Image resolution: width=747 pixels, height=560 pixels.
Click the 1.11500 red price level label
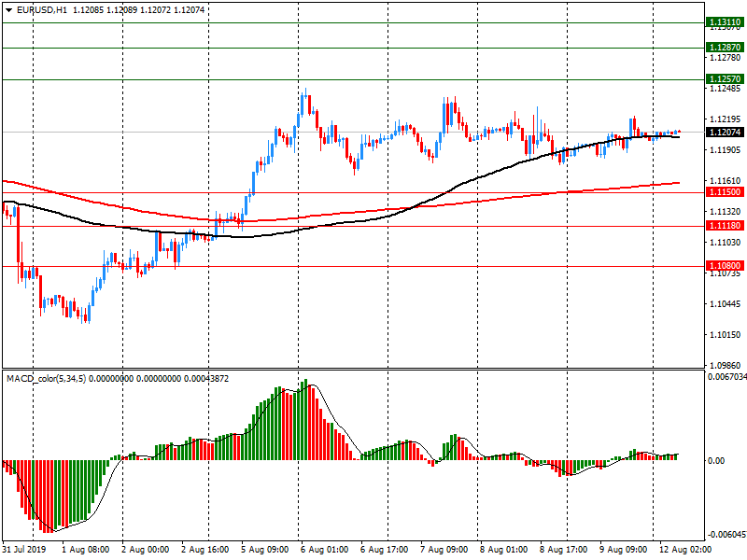click(x=725, y=192)
